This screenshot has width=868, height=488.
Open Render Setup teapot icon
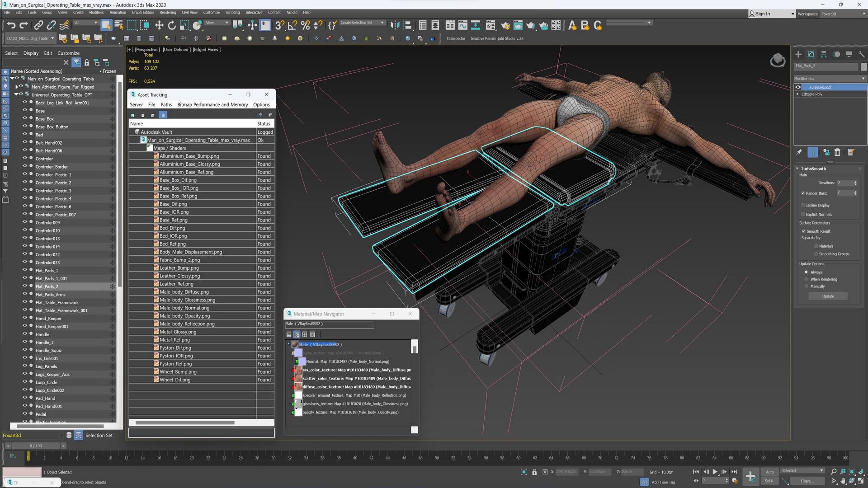pos(505,25)
